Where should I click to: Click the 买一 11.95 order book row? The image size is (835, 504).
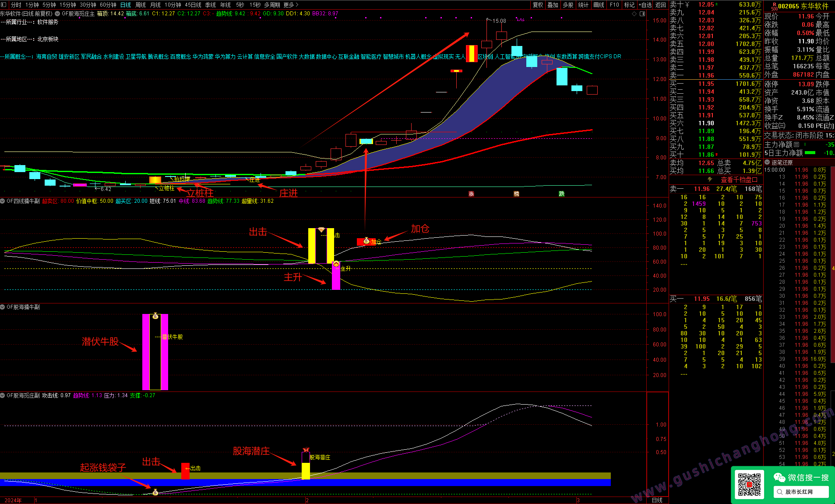pos(716,84)
